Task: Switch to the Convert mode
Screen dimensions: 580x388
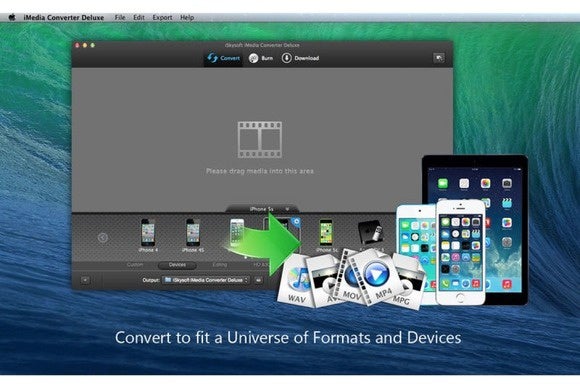Action: point(223,58)
